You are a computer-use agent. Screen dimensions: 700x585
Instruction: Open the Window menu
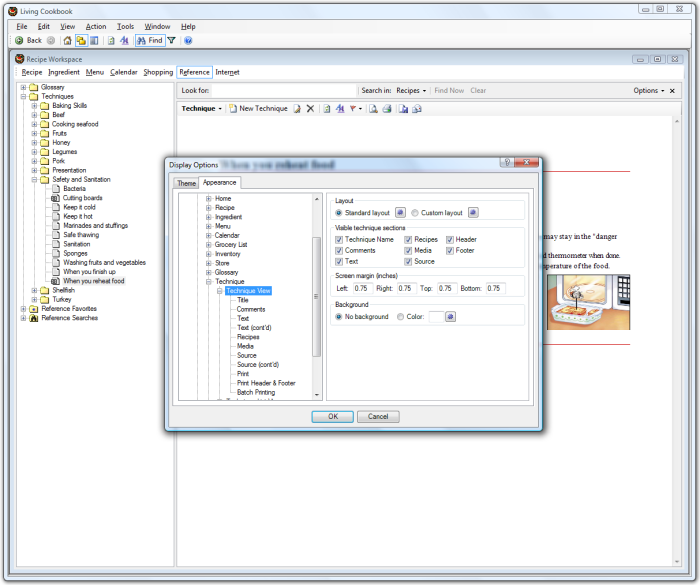click(157, 27)
